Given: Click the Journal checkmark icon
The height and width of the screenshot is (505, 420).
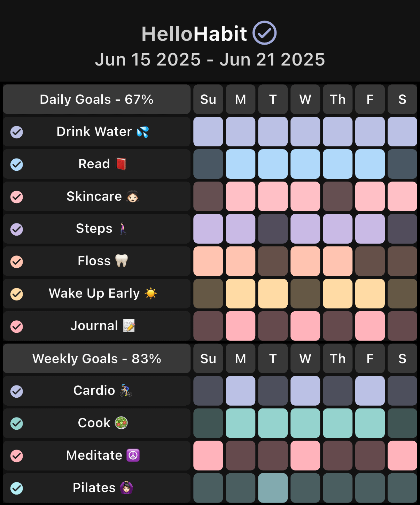Looking at the screenshot, I should tap(17, 327).
